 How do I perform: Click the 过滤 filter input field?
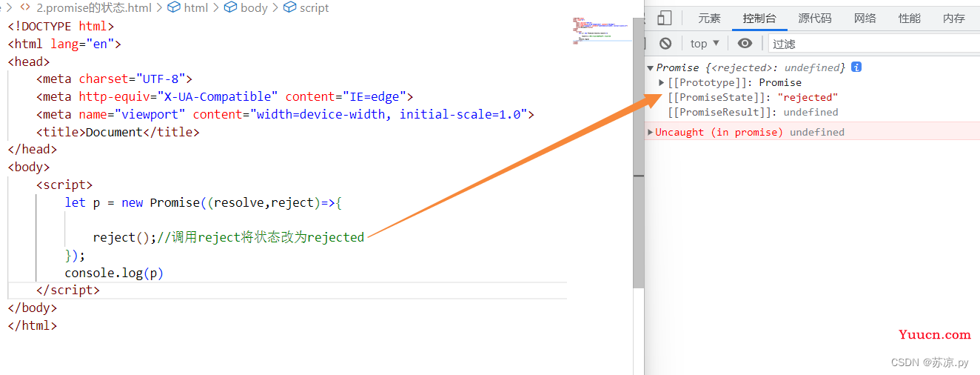point(874,43)
